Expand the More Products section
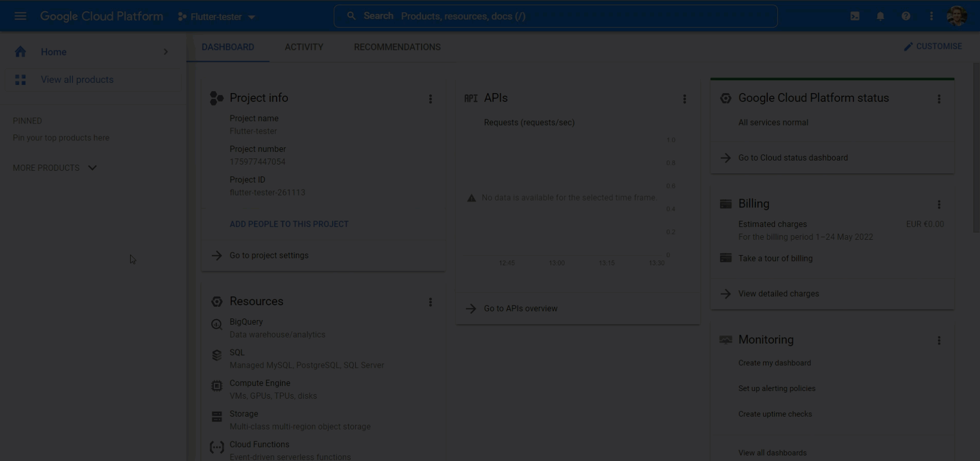The image size is (980, 461). coord(55,168)
